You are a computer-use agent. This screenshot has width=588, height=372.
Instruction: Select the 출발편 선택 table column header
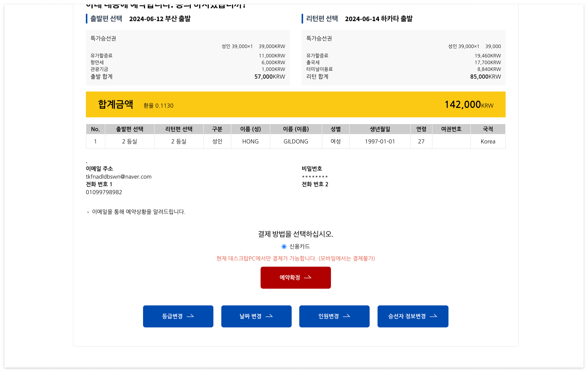(129, 129)
